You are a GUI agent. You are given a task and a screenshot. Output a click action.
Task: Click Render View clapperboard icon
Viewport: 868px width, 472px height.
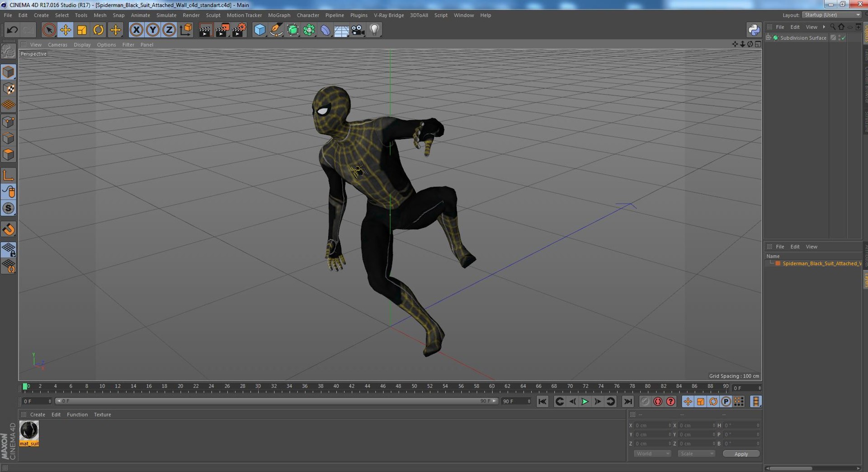point(206,30)
